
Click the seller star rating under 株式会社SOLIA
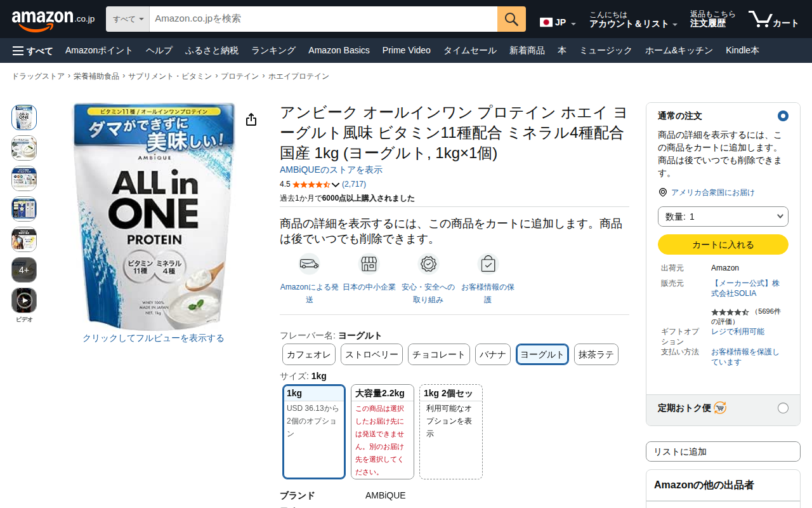(x=730, y=312)
